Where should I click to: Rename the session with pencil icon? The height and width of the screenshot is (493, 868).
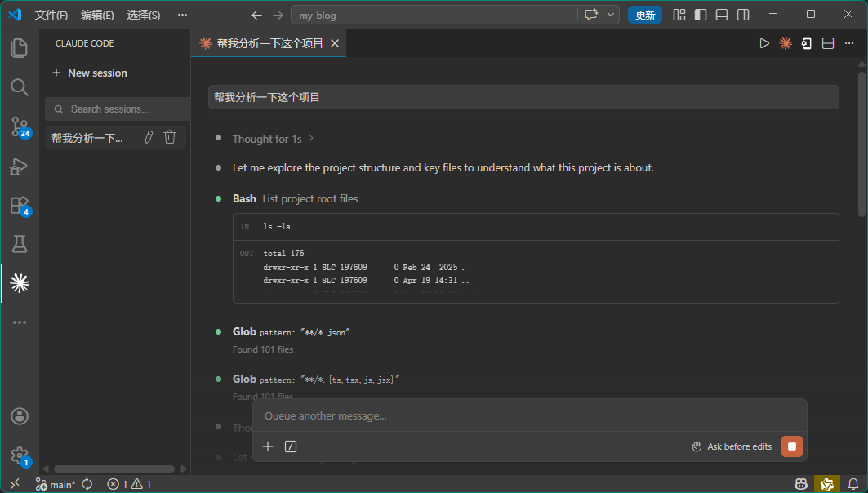point(149,137)
